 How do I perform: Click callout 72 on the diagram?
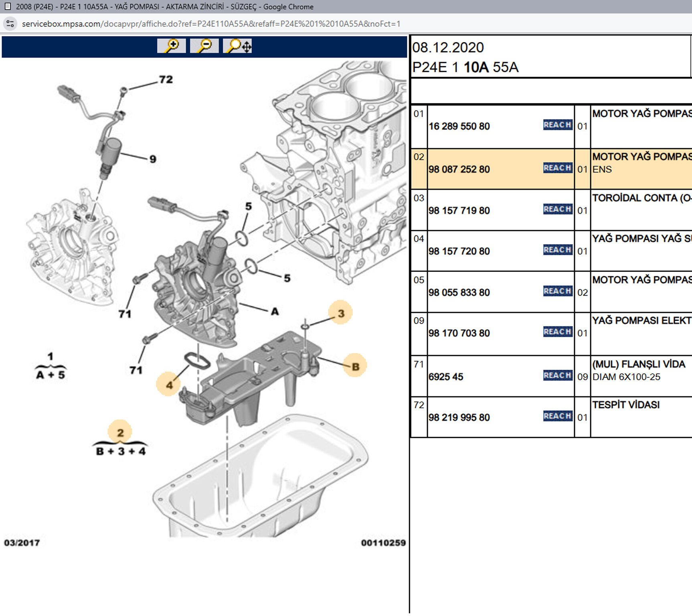click(x=166, y=79)
